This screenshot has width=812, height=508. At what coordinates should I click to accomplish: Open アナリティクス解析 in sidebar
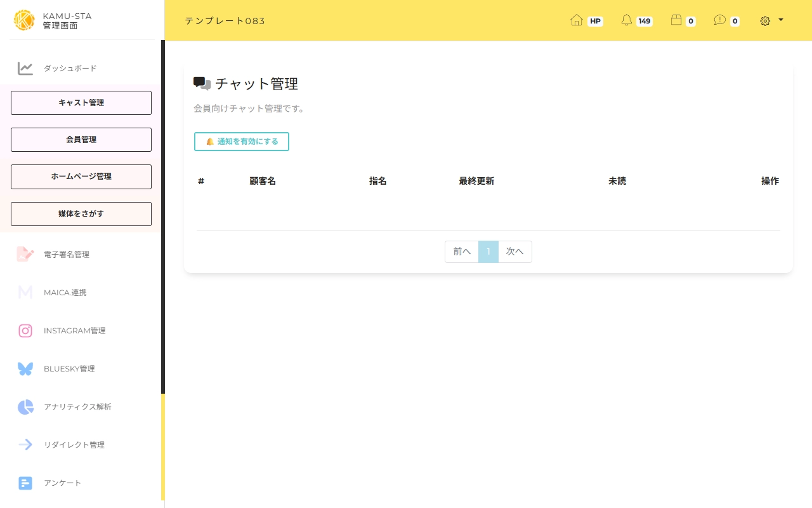pos(77,407)
